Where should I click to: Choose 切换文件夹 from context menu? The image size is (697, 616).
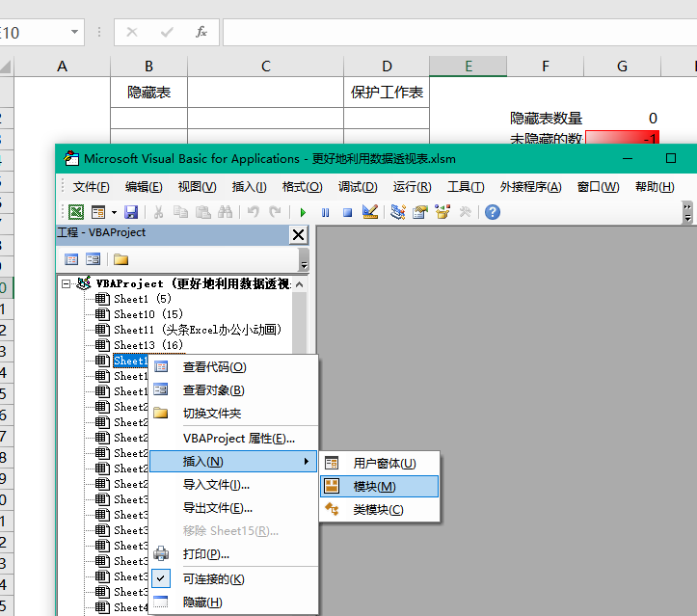[x=233, y=414]
